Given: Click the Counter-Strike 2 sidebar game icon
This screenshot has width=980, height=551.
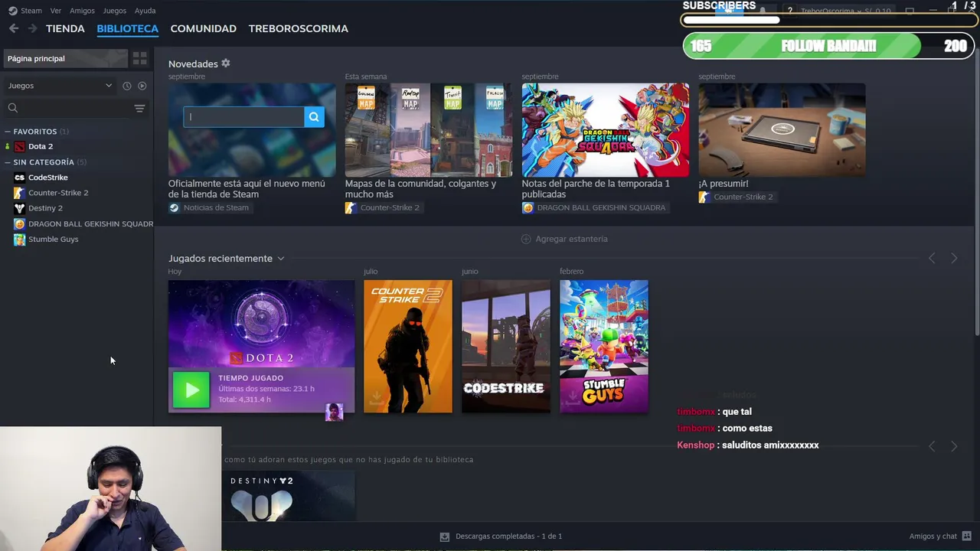Looking at the screenshot, I should point(19,193).
